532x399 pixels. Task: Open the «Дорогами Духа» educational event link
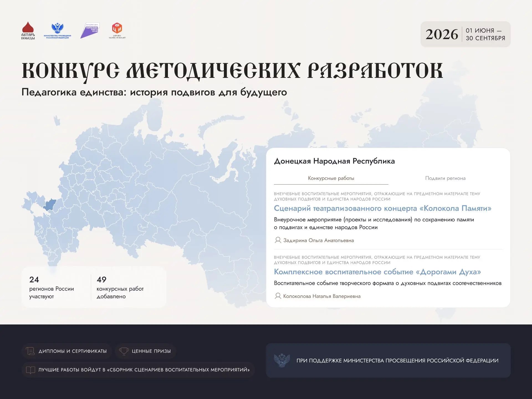(377, 272)
